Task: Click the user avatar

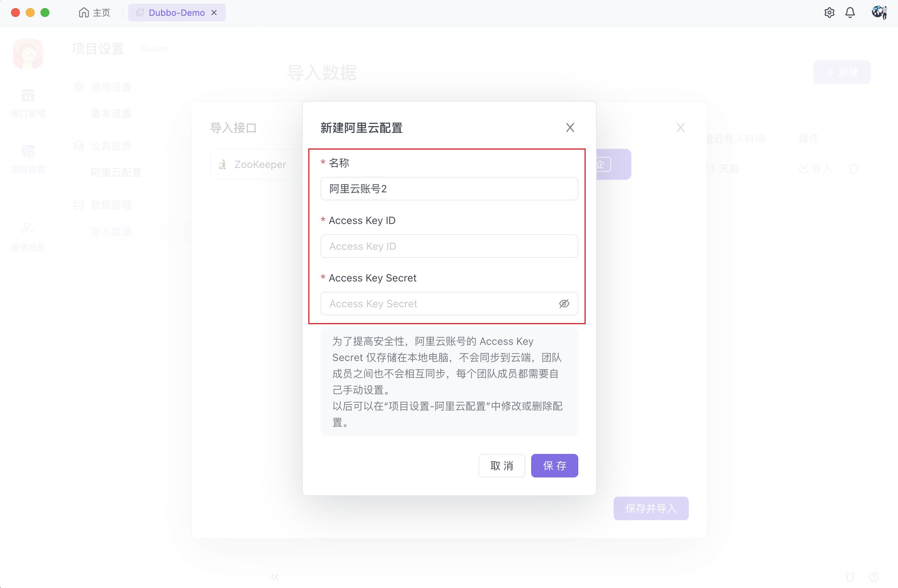Action: [879, 13]
